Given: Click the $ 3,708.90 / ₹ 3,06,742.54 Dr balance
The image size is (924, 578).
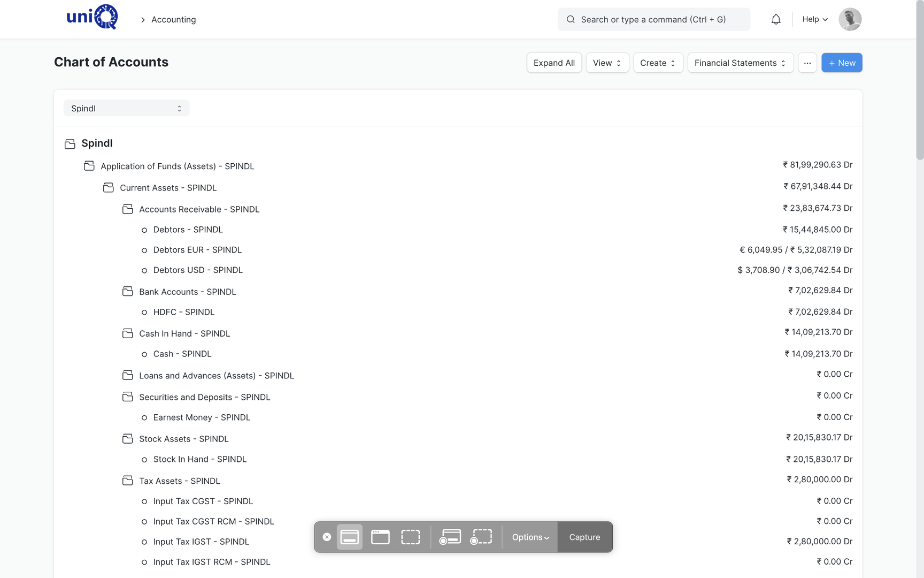Looking at the screenshot, I should (795, 270).
